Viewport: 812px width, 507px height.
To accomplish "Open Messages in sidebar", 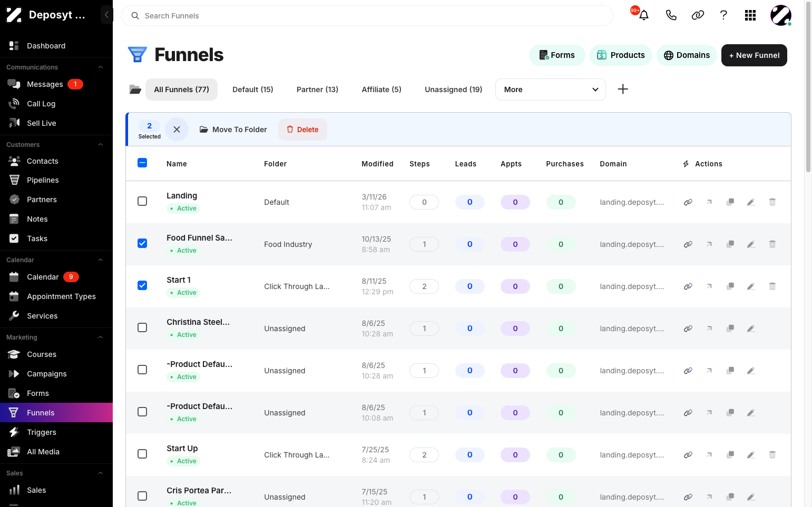I will pyautogui.click(x=56, y=84).
